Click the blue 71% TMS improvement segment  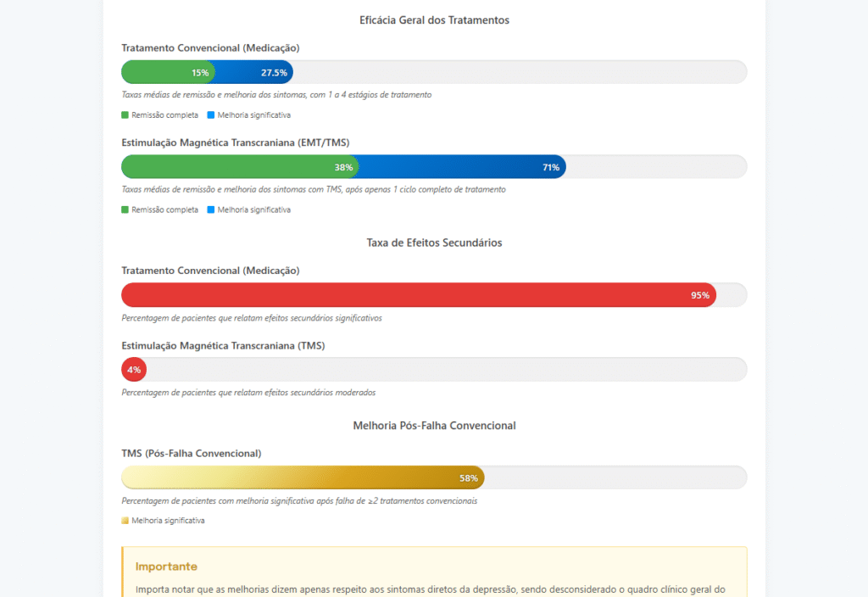click(462, 167)
